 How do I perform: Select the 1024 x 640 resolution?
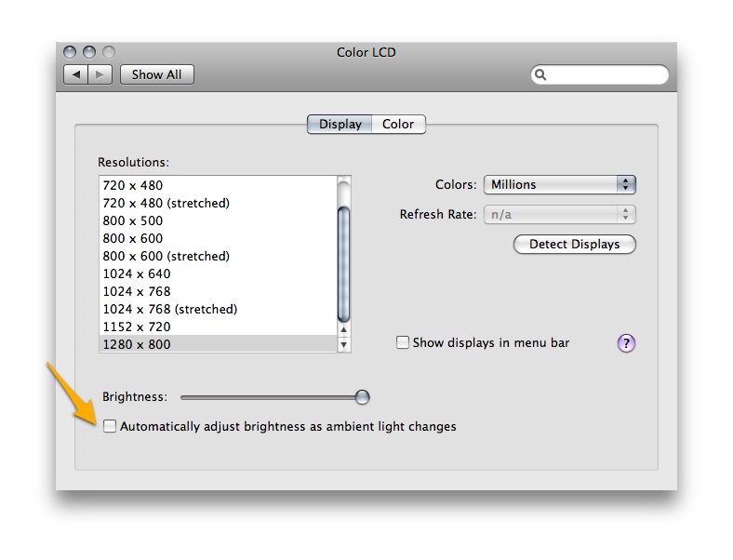[218, 273]
